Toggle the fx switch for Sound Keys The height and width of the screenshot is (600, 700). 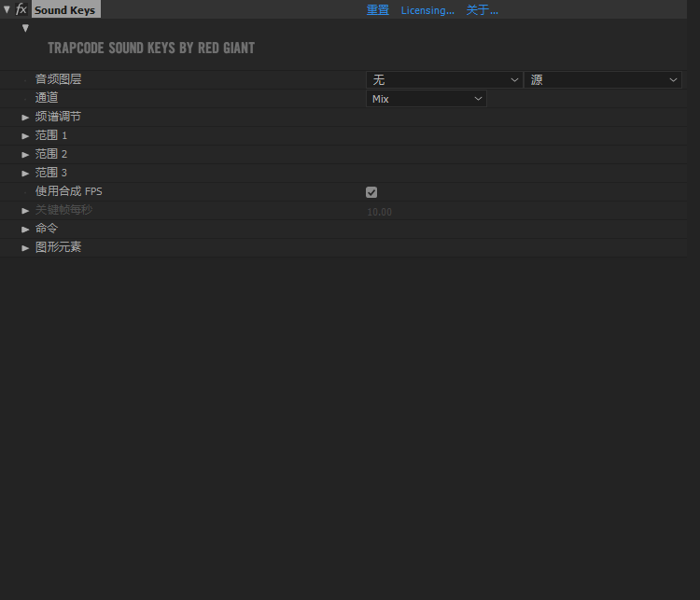[21, 9]
